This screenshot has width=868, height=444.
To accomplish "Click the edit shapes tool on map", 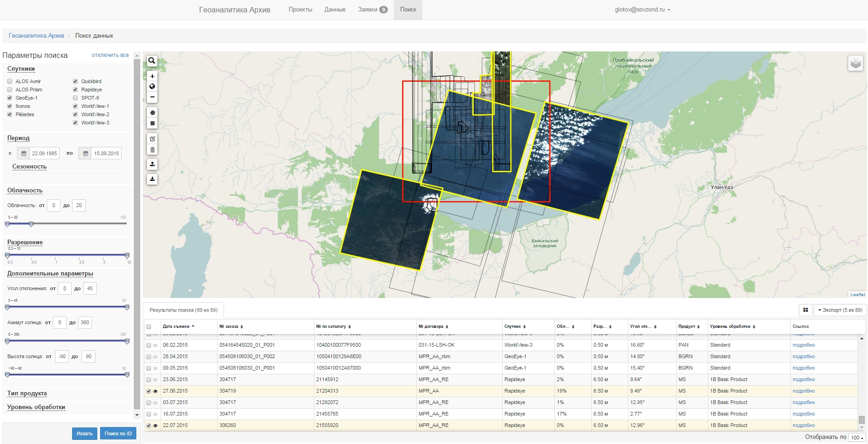I will pos(152,139).
